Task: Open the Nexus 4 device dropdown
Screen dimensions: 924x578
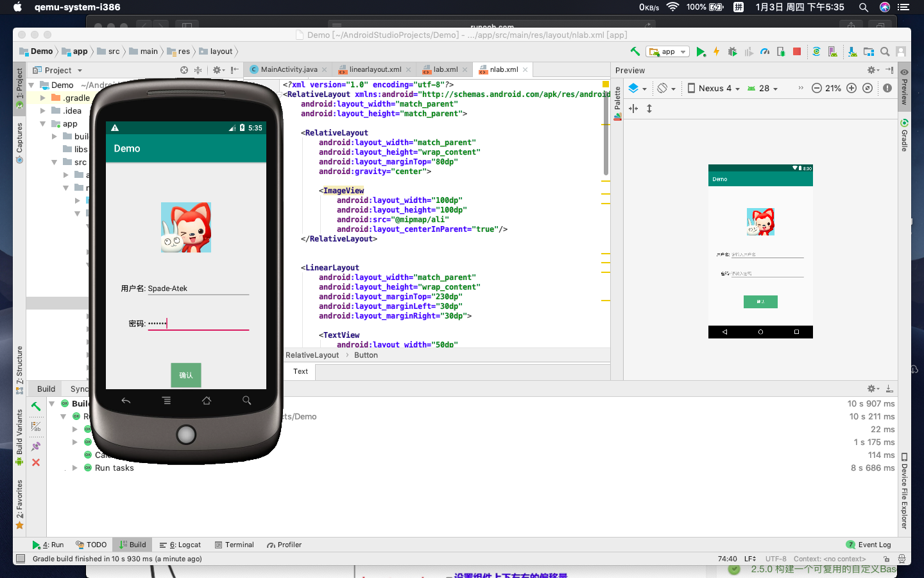Action: pyautogui.click(x=714, y=88)
